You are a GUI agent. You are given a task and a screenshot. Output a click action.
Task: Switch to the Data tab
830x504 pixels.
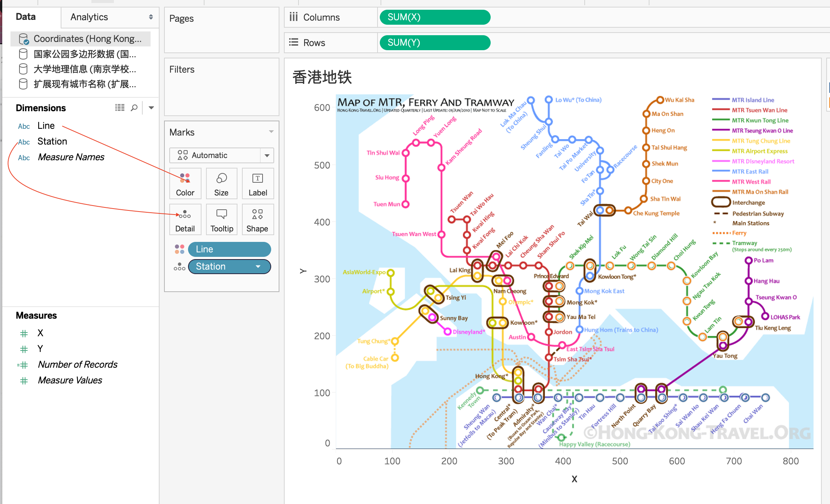26,17
